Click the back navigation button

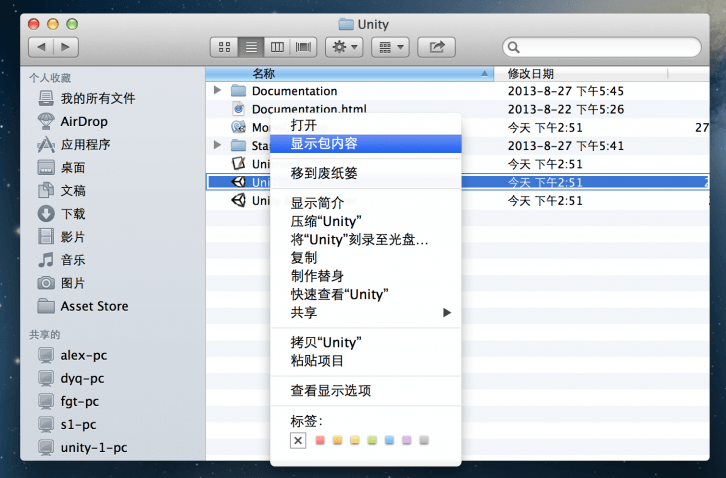42,47
